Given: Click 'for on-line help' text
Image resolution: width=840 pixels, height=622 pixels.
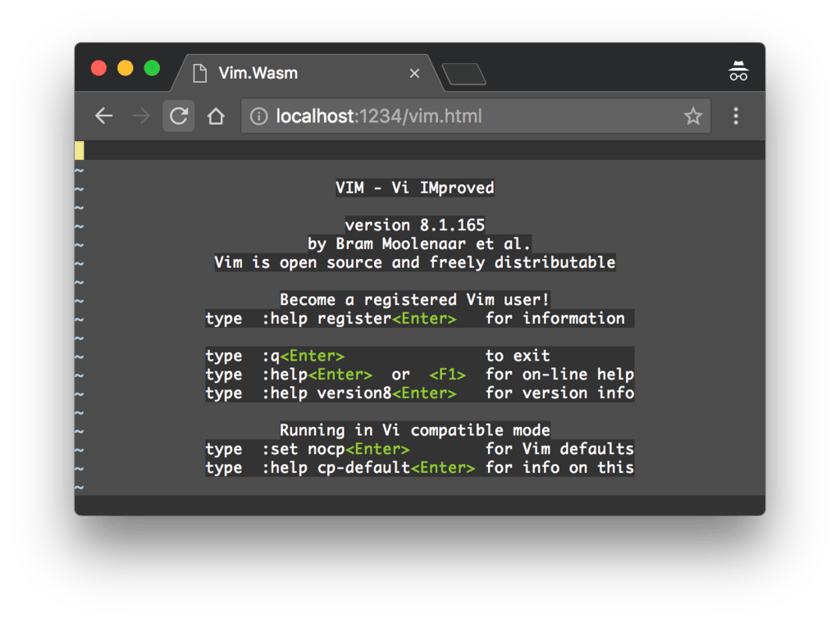Looking at the screenshot, I should pos(560,374).
